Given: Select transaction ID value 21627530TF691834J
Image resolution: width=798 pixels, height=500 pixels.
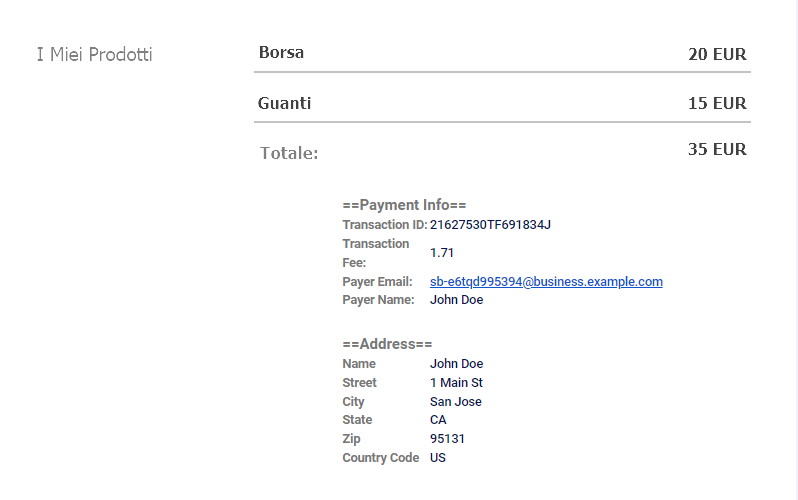Looking at the screenshot, I should tap(490, 224).
